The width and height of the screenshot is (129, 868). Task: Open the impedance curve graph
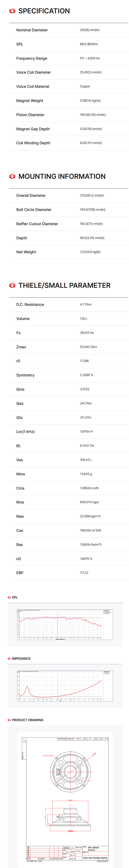(x=65, y=685)
